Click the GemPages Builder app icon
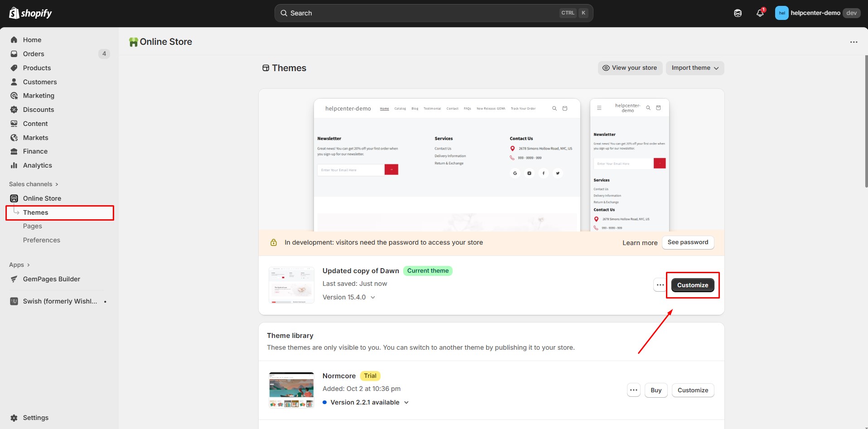This screenshot has height=429, width=868. click(14, 279)
